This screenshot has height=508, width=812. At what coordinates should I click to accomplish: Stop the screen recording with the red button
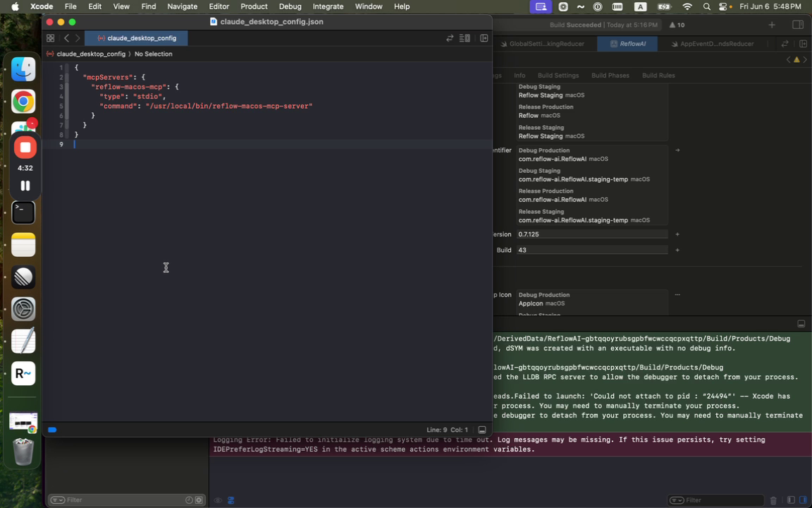[x=25, y=147]
